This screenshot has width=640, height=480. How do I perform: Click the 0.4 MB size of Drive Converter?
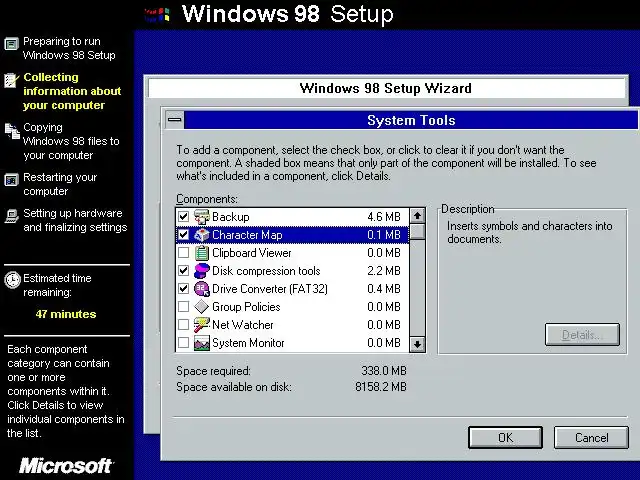384,289
